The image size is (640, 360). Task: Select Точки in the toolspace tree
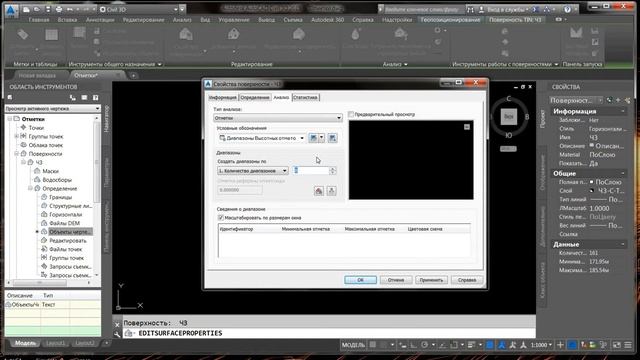(x=36, y=128)
